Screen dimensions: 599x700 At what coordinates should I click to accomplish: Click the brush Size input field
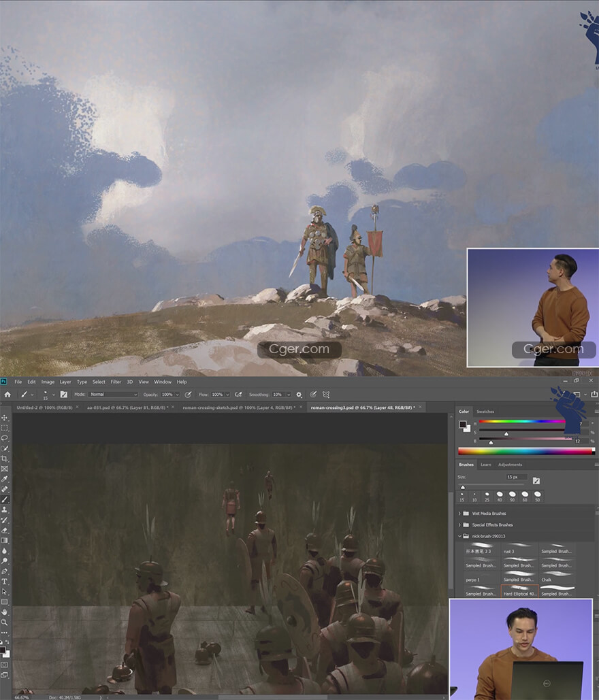[x=516, y=478]
